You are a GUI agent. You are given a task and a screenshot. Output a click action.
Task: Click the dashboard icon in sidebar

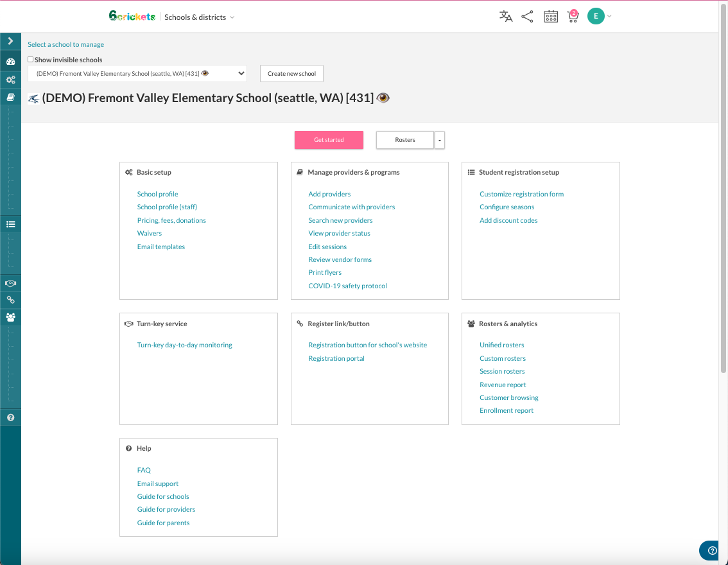point(10,62)
